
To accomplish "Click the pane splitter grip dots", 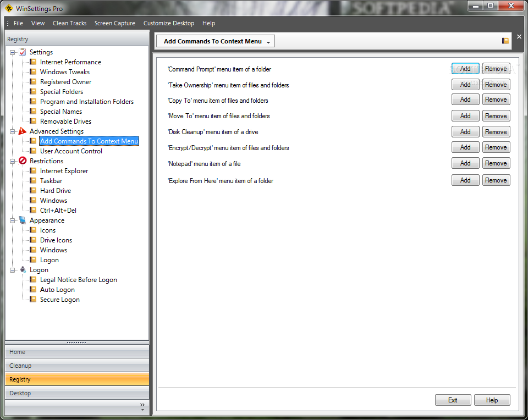I will click(x=76, y=342).
